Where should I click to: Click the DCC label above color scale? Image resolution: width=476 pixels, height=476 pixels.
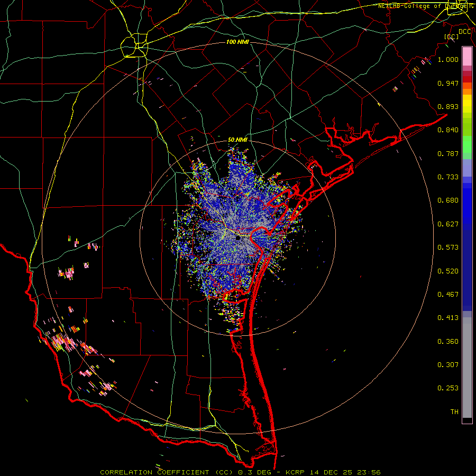coord(464,32)
